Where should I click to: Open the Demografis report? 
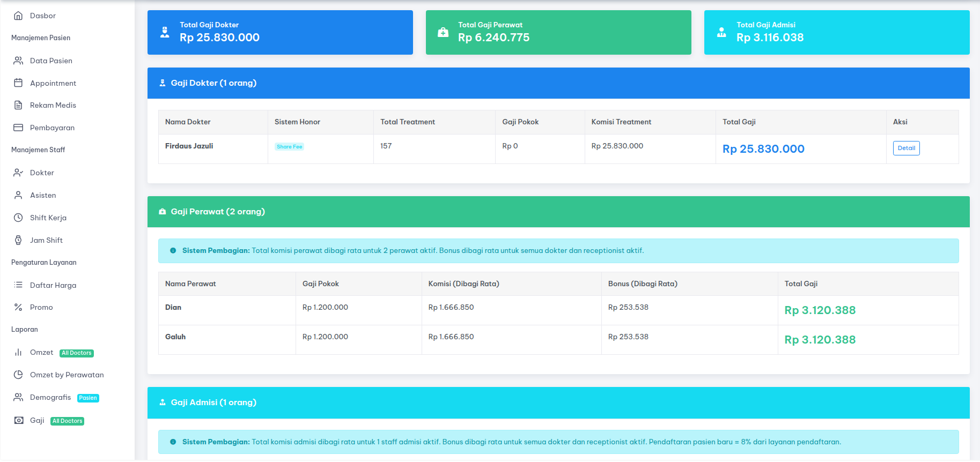(x=50, y=397)
